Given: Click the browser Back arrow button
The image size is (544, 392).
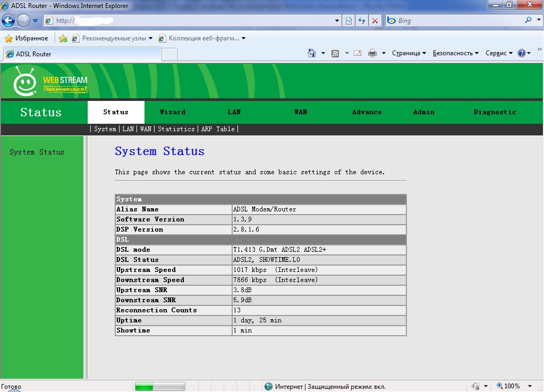Looking at the screenshot, I should (8, 21).
